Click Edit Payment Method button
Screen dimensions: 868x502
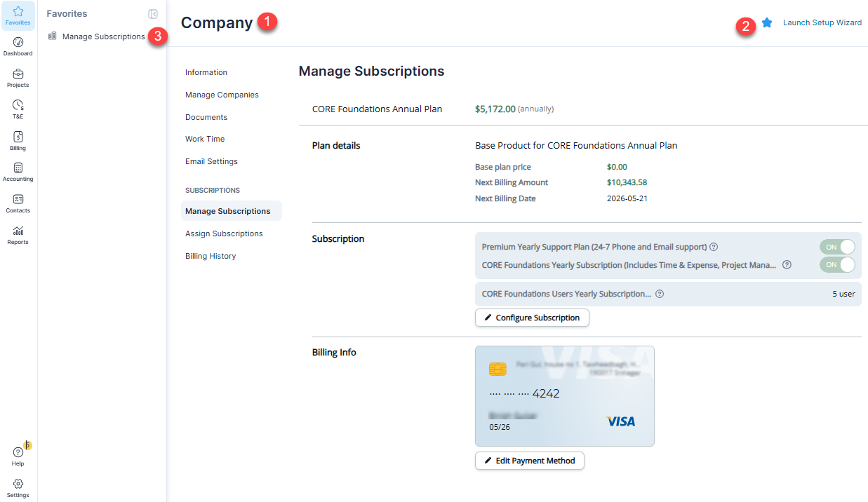[x=530, y=461]
